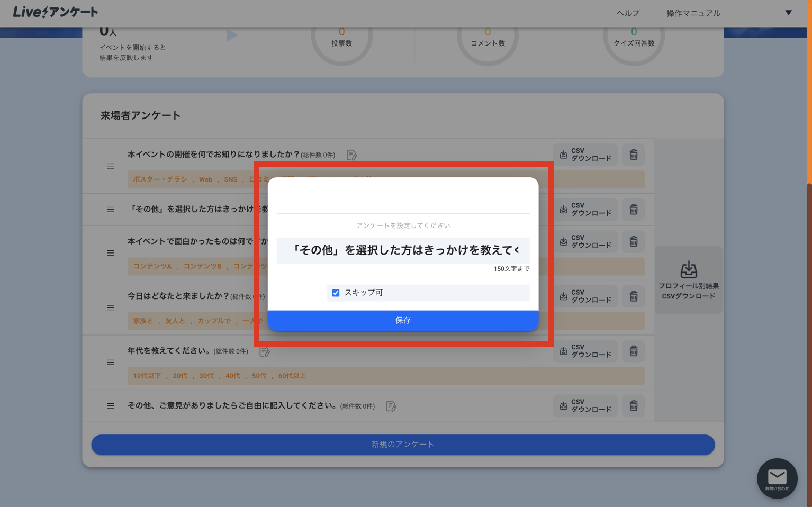The width and height of the screenshot is (812, 507).
Task: Delete the 本イベントで面白かったもの question
Action: (633, 242)
